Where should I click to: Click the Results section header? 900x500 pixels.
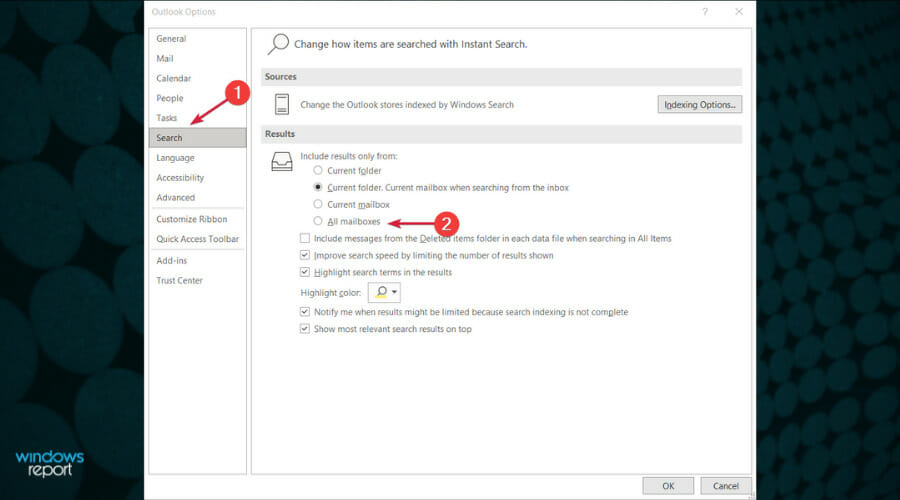click(x=501, y=134)
